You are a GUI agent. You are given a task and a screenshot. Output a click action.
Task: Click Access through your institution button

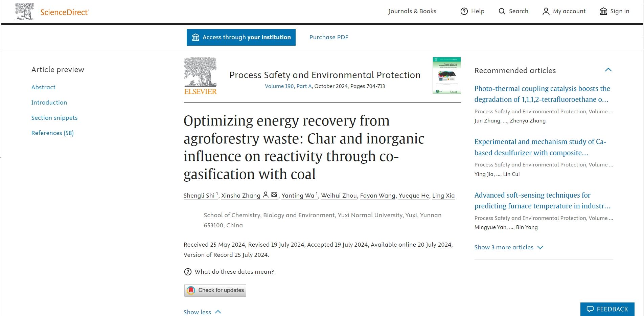[x=241, y=37]
